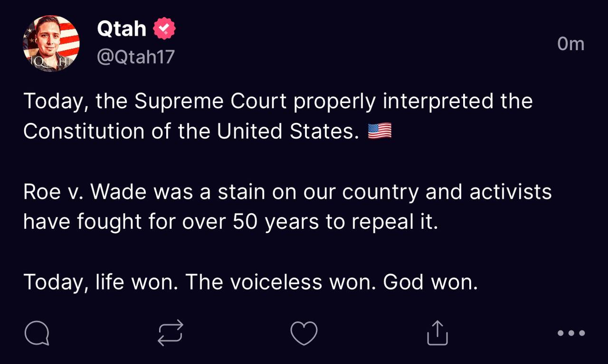Viewport: 608px width, 364px height.
Task: Click the display name Qtah
Action: (x=122, y=29)
